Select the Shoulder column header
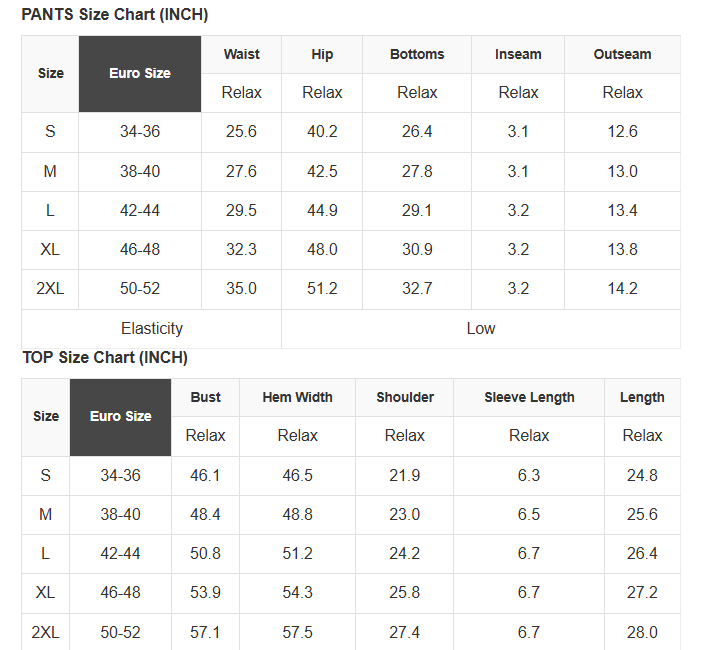Image resolution: width=701 pixels, height=650 pixels. click(405, 397)
